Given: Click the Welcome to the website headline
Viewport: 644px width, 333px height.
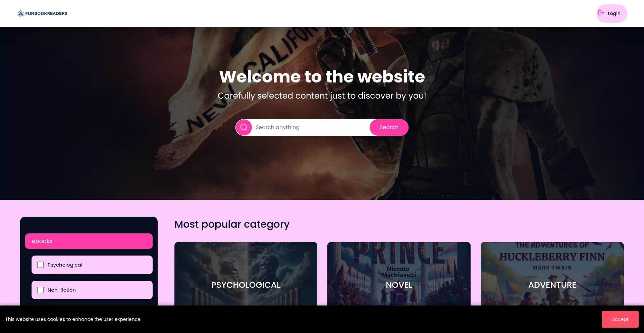Looking at the screenshot, I should tap(322, 76).
